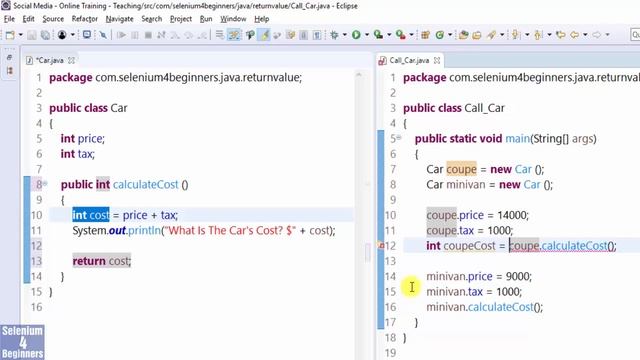Open the Window menu

[x=233, y=19]
